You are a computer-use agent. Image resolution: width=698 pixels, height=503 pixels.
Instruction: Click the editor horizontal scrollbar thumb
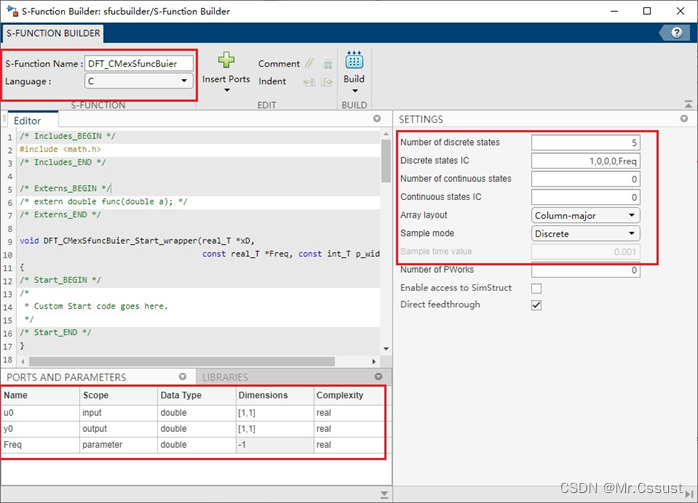pyautogui.click(x=182, y=361)
